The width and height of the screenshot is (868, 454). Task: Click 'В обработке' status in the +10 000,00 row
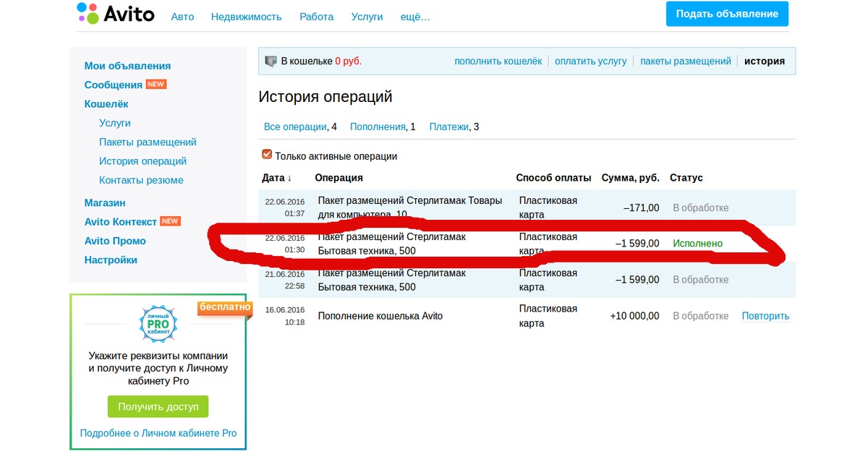coord(701,316)
